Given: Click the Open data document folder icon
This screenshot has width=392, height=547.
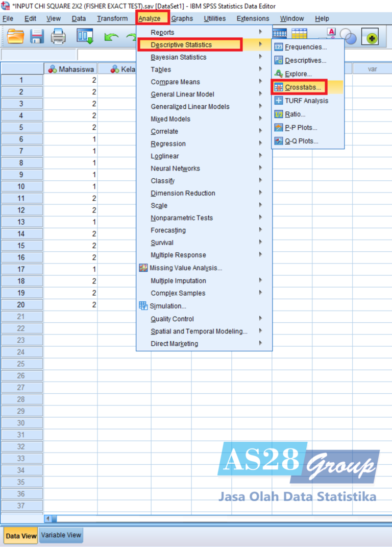Looking at the screenshot, I should (16, 36).
